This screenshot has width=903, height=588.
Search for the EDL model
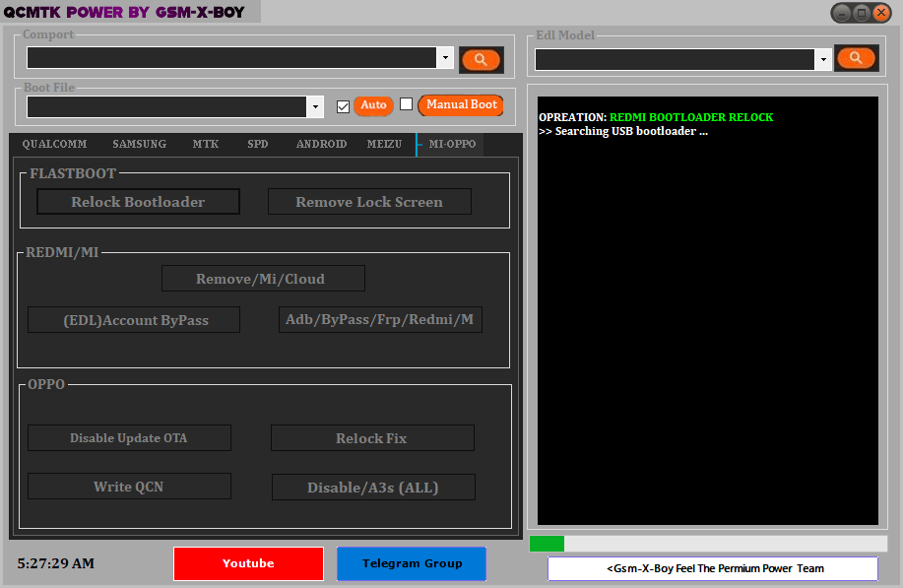pyautogui.click(x=855, y=58)
